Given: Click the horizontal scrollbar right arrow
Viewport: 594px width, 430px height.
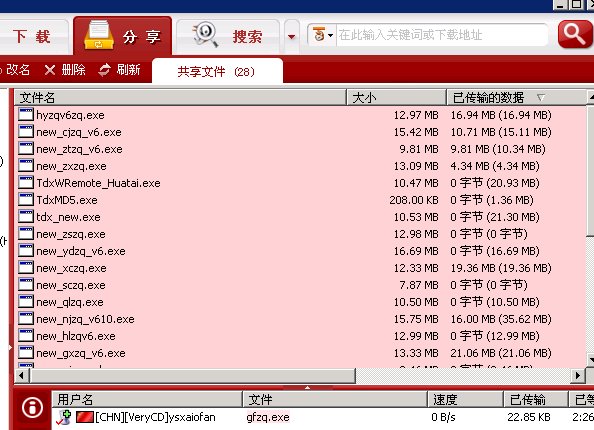Looking at the screenshot, I should tap(577, 376).
